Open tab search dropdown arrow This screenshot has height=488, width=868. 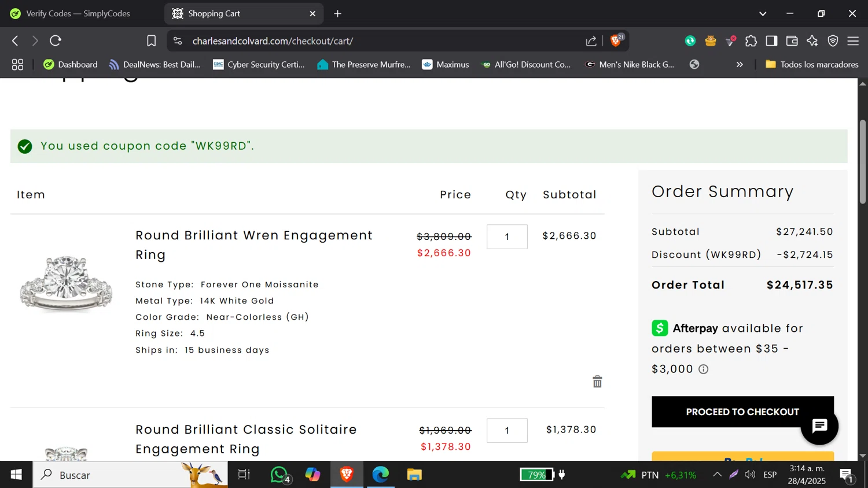pos(763,13)
